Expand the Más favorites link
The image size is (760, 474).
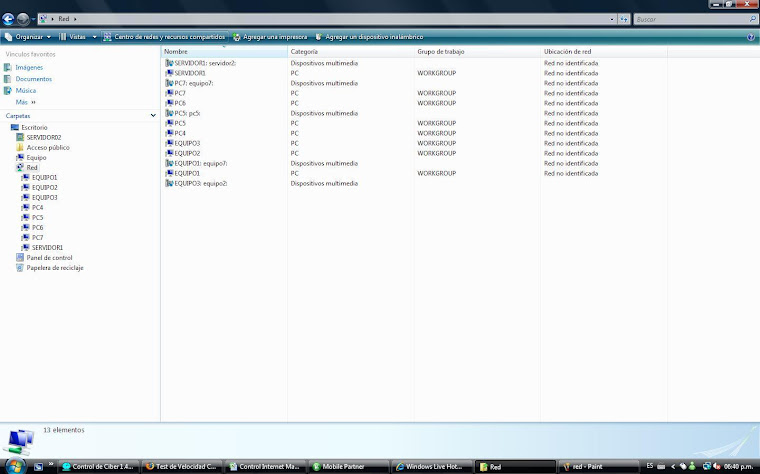point(26,102)
